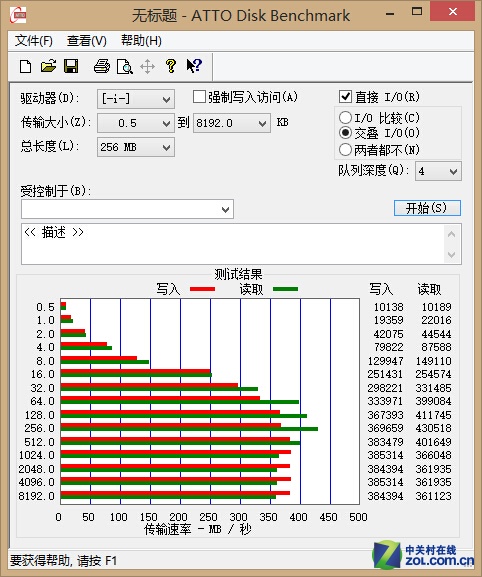Click the status bar text 要获得帮助, 请按 F1
Image resolution: width=482 pixels, height=577 pixels.
(63, 560)
